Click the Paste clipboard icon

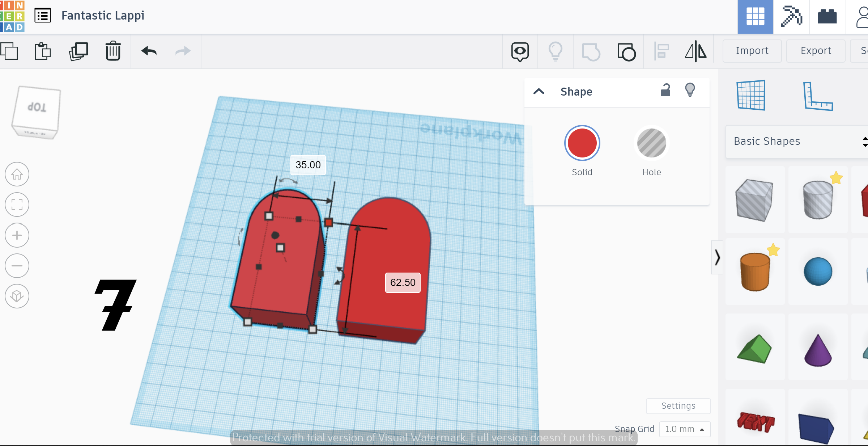[x=43, y=51]
